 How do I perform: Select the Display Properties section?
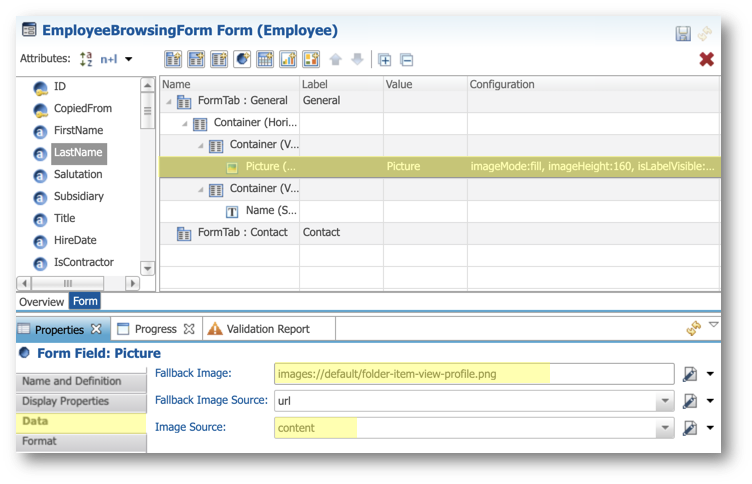tap(68, 401)
